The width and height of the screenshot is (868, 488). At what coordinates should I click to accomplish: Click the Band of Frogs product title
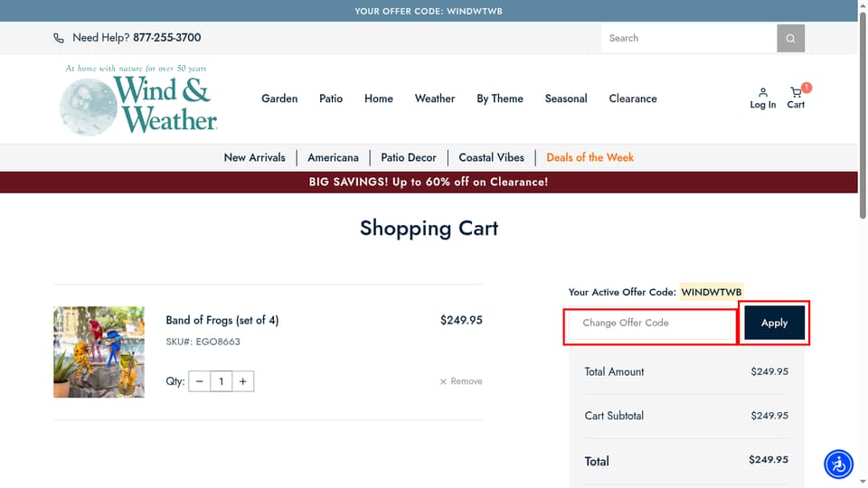tap(222, 320)
